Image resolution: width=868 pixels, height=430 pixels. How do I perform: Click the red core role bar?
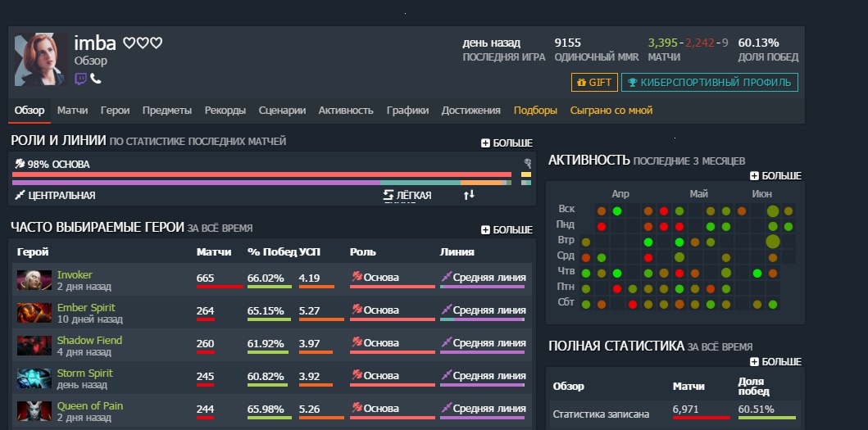coord(262,174)
